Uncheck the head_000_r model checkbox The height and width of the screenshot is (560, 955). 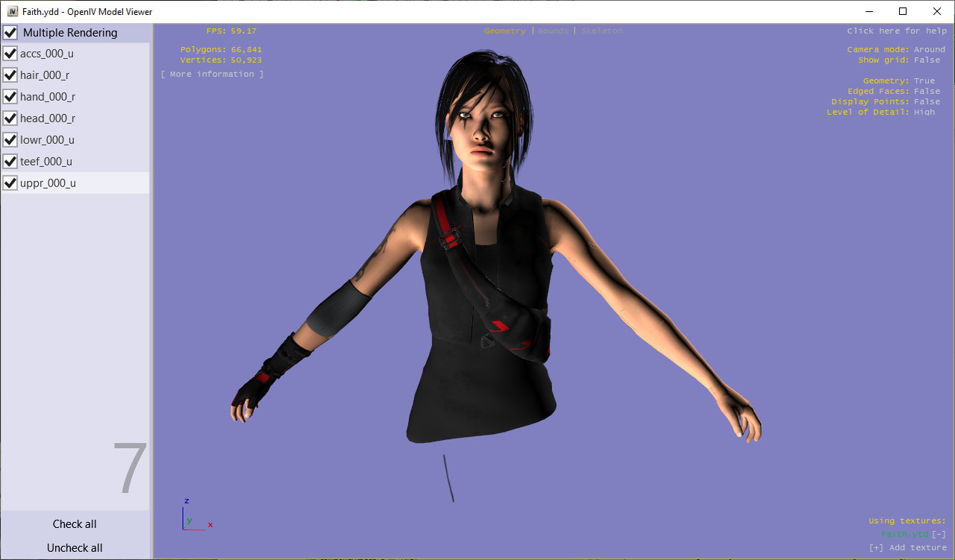[x=10, y=118]
